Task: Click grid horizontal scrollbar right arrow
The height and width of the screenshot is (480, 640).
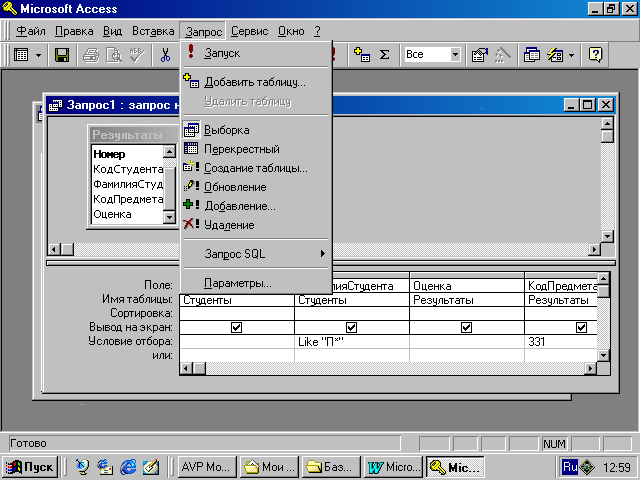Action: pyautogui.click(x=590, y=369)
